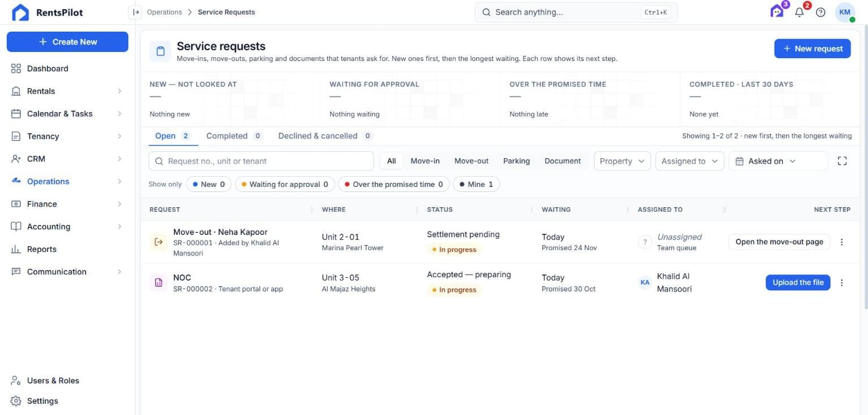Click the Upload the file button

tap(798, 282)
